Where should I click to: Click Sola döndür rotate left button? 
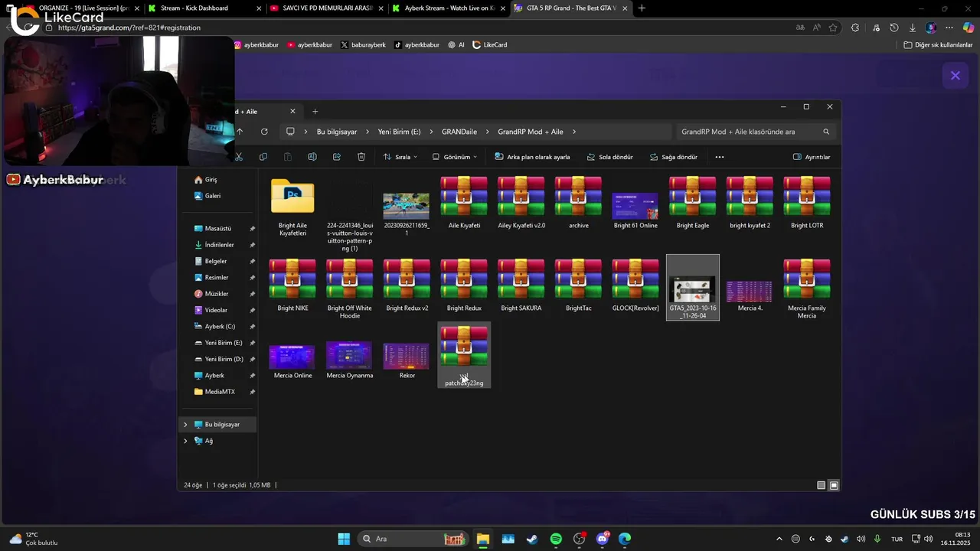tap(609, 157)
